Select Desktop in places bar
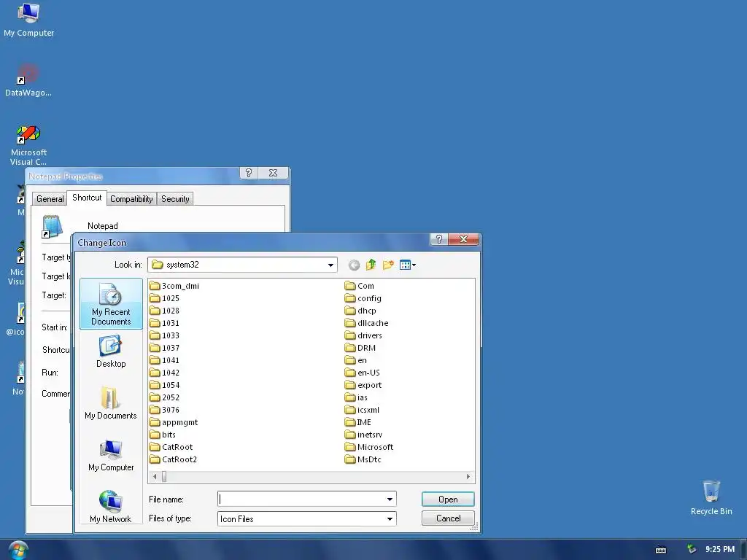 [111, 352]
